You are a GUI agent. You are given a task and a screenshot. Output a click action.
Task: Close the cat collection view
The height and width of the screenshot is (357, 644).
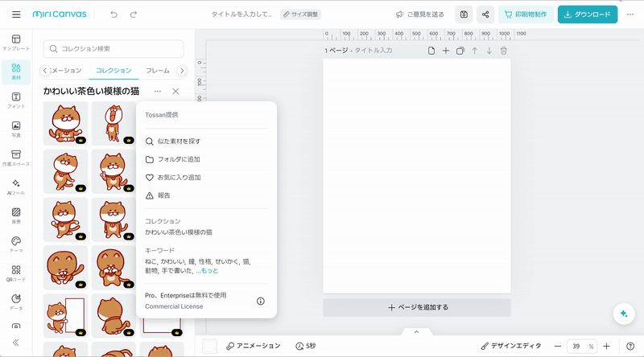pyautogui.click(x=175, y=91)
